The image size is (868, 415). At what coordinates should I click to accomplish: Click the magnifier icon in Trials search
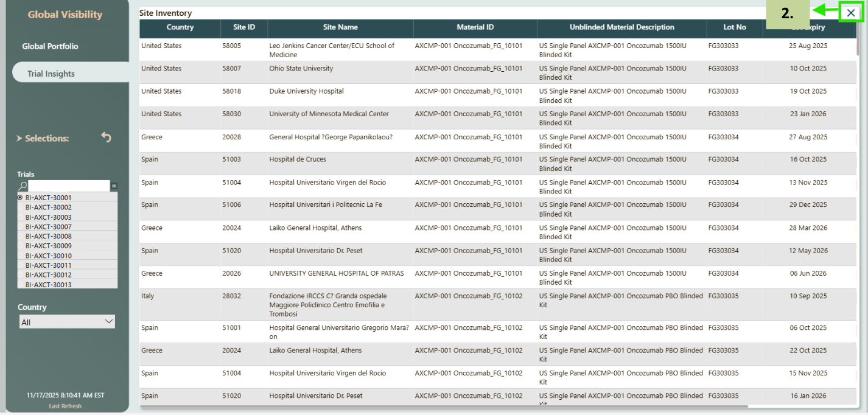[x=23, y=186]
